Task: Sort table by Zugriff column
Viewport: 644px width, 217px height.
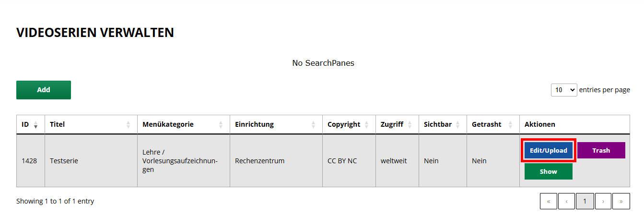Action: tap(397, 124)
